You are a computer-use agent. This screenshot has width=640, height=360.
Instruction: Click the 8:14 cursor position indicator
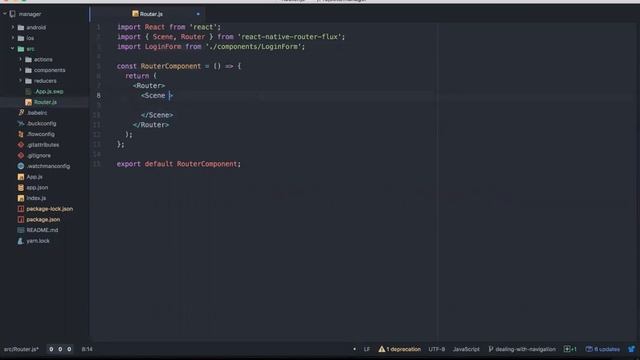87,349
